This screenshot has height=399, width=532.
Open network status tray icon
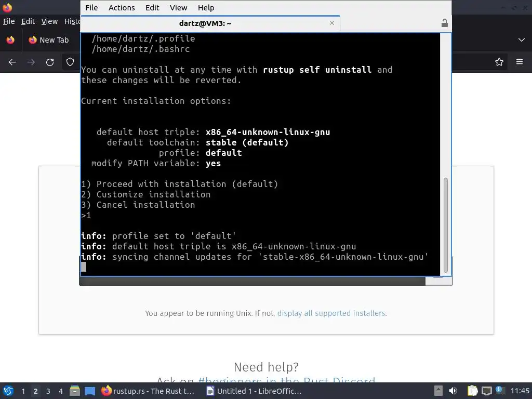(486, 391)
